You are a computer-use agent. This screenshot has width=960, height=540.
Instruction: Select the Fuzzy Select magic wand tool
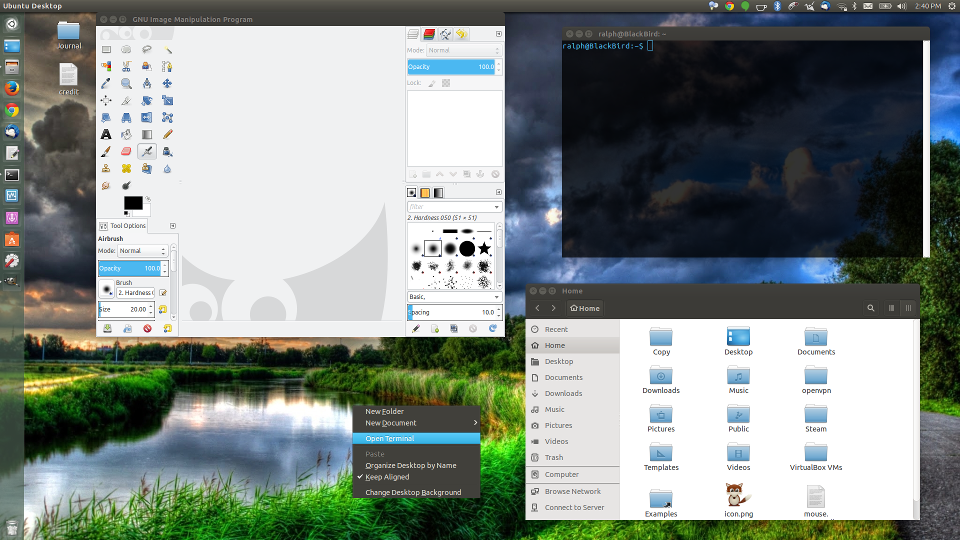tap(167, 50)
